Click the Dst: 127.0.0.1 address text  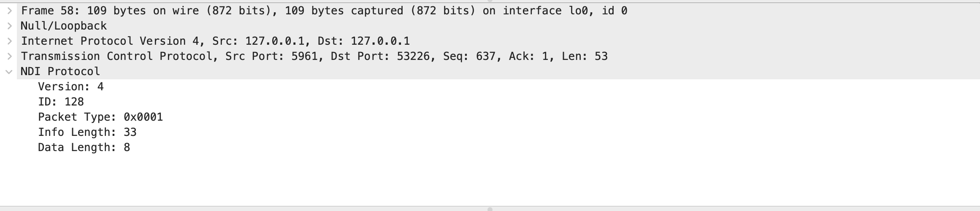point(363,41)
